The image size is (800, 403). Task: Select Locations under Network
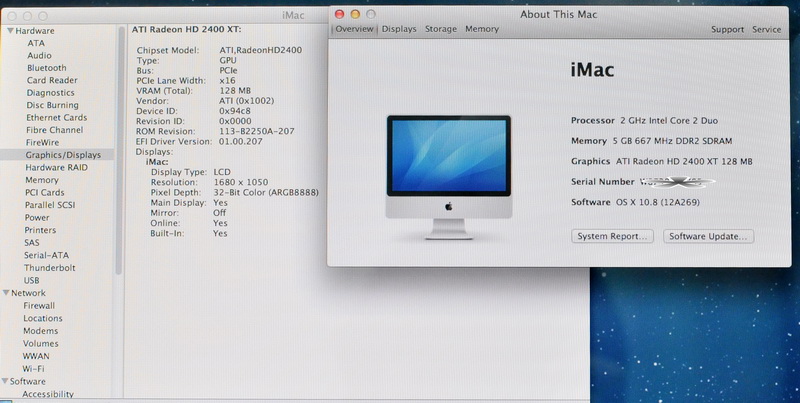[x=43, y=318]
